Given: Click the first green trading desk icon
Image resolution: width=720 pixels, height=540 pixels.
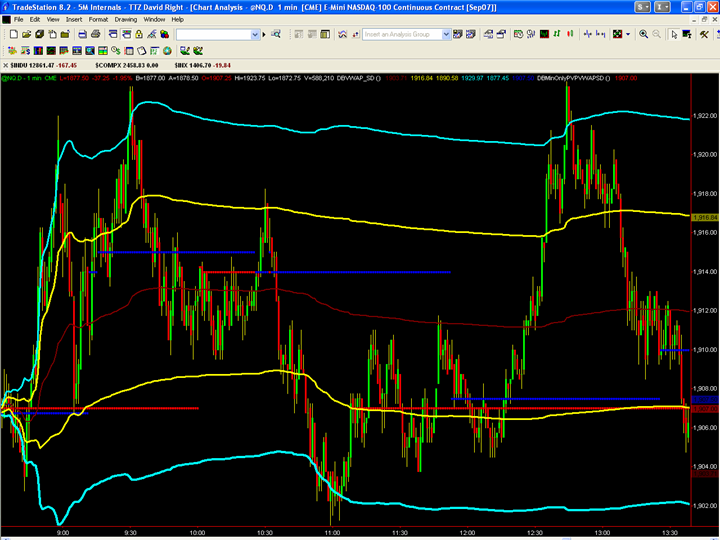Looking at the screenshot, I should point(185,51).
